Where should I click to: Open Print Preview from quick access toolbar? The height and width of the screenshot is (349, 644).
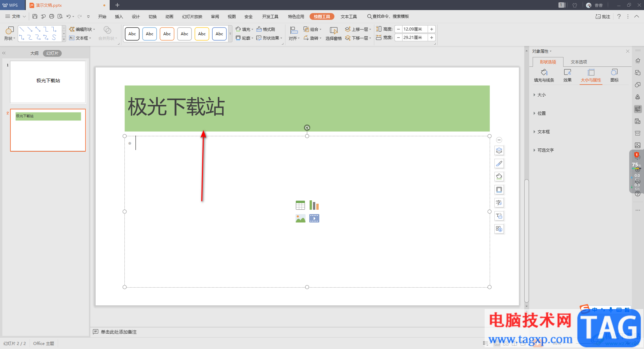click(60, 16)
